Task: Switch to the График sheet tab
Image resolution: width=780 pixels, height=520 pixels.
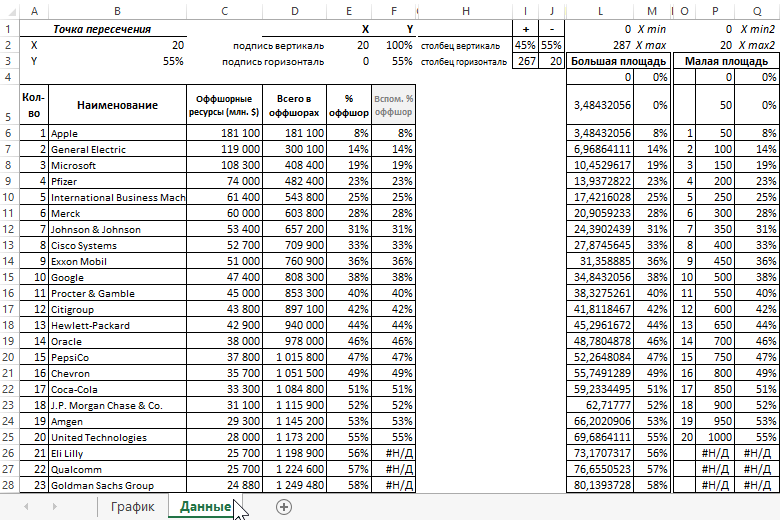Action: point(132,507)
